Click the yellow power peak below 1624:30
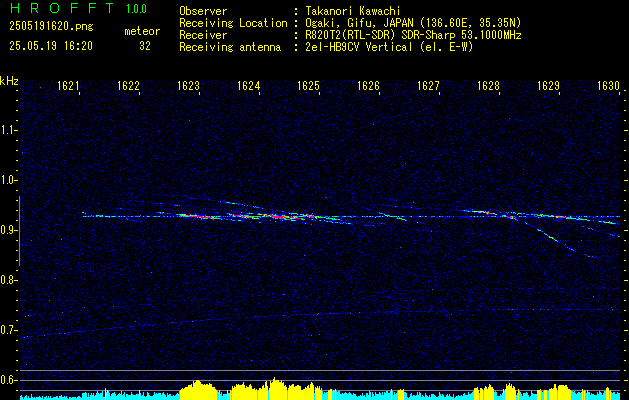629x400 pixels. point(275,388)
